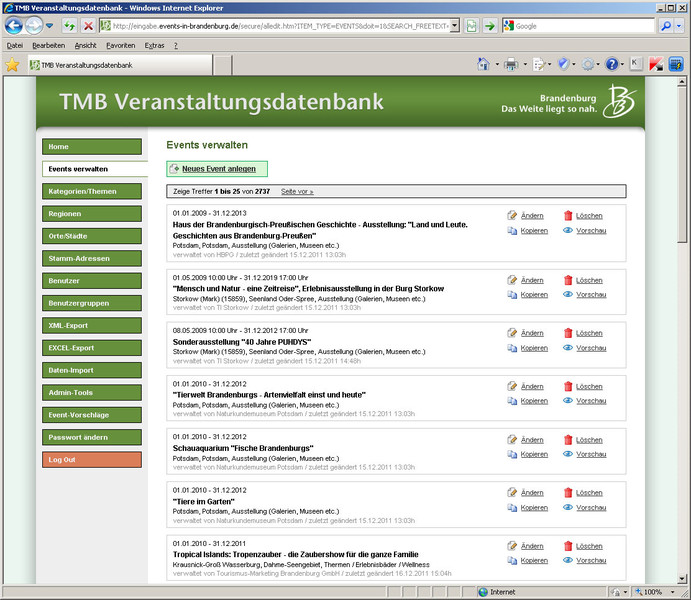Click the eye Vorschau icon for Tiere im Garten
The height and width of the screenshot is (600, 691).
pos(568,507)
